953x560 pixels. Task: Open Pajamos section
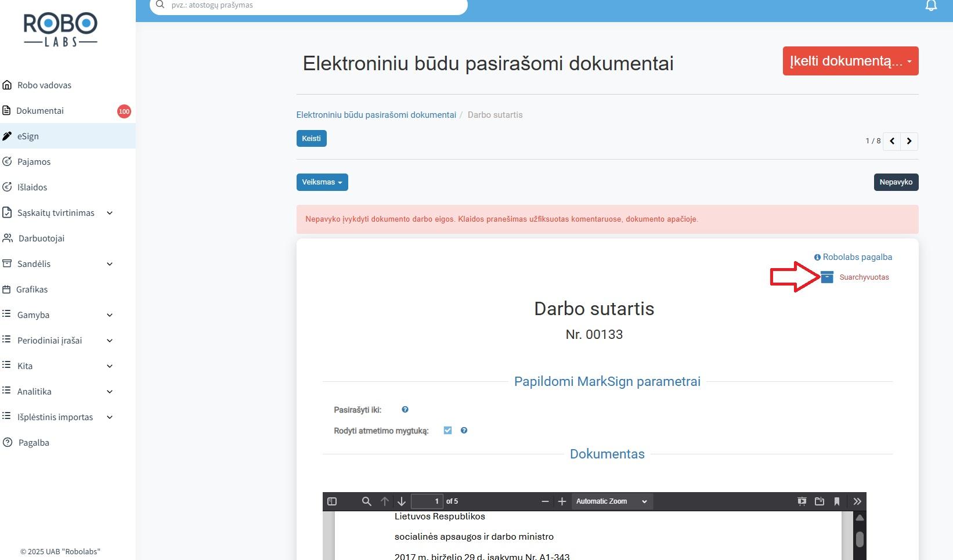tap(68, 162)
